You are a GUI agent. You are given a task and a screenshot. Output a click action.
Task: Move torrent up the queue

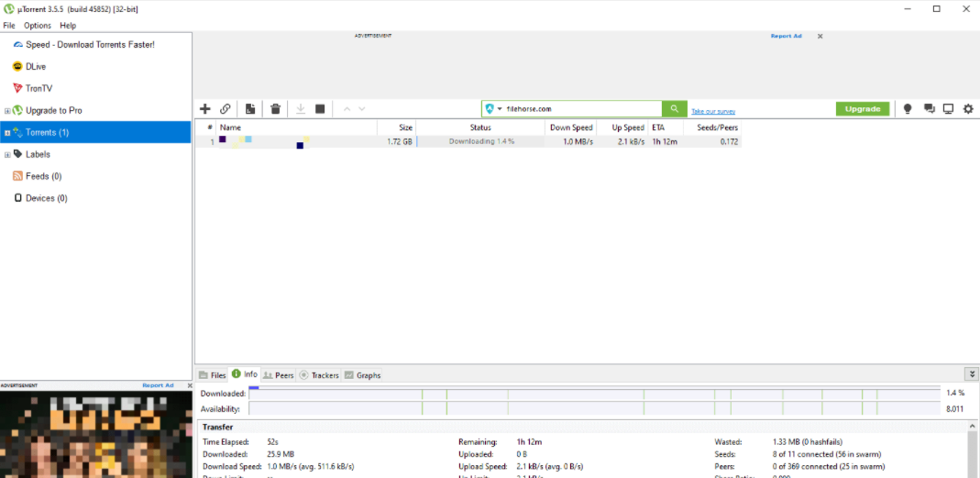click(347, 109)
